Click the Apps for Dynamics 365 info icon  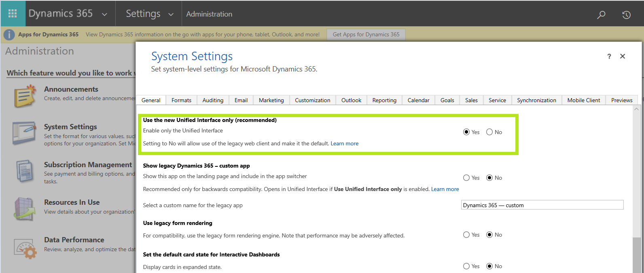(9, 35)
